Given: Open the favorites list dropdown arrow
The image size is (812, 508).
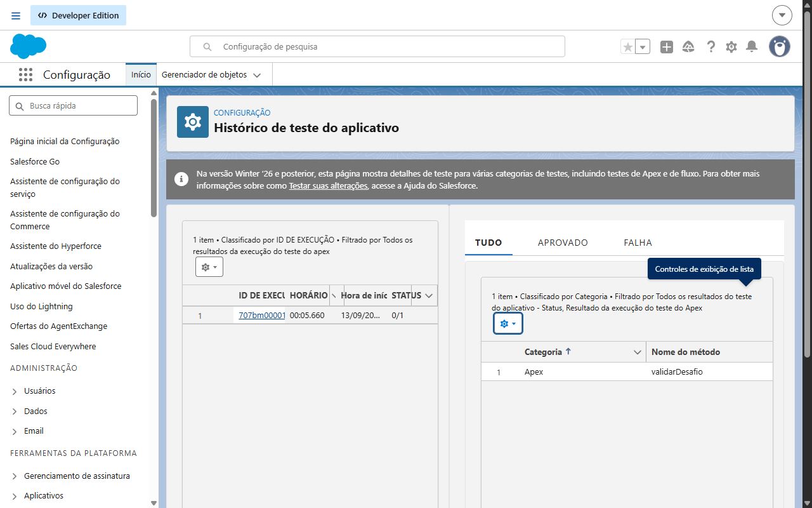Looking at the screenshot, I should pyautogui.click(x=643, y=46).
